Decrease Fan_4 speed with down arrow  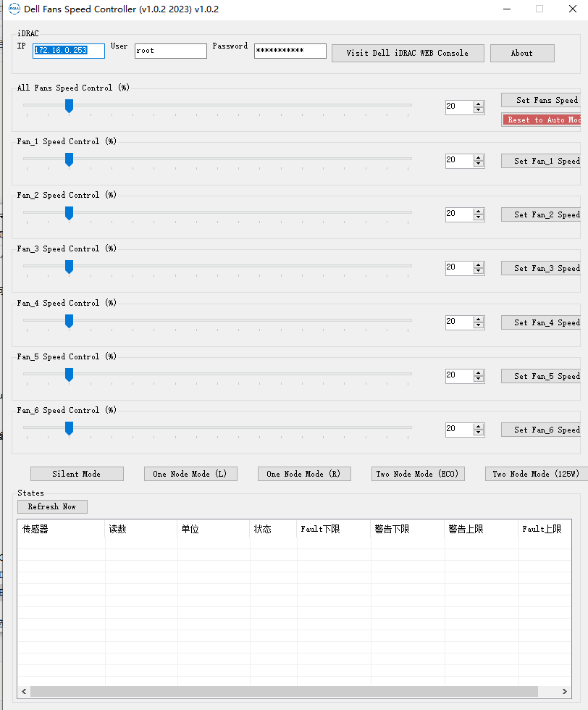click(479, 325)
